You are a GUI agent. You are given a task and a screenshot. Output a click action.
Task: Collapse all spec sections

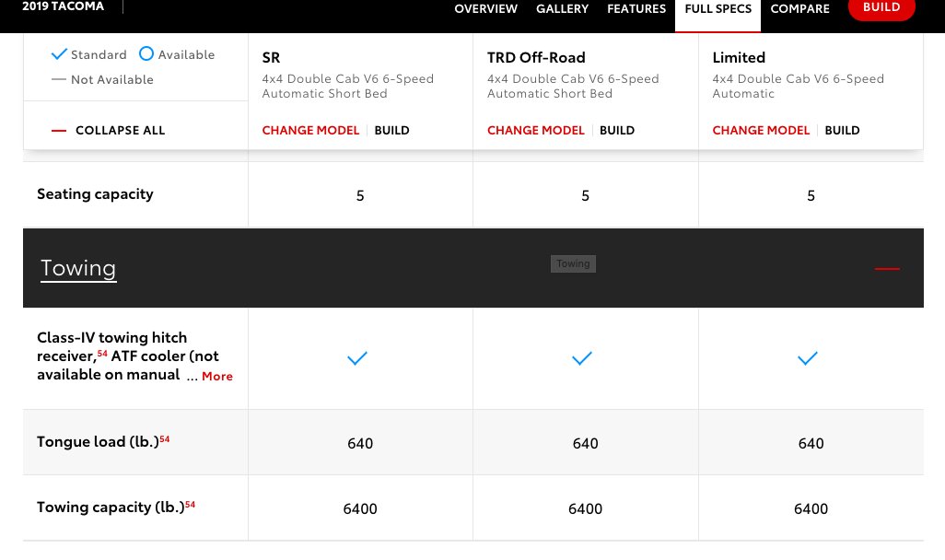(x=120, y=130)
